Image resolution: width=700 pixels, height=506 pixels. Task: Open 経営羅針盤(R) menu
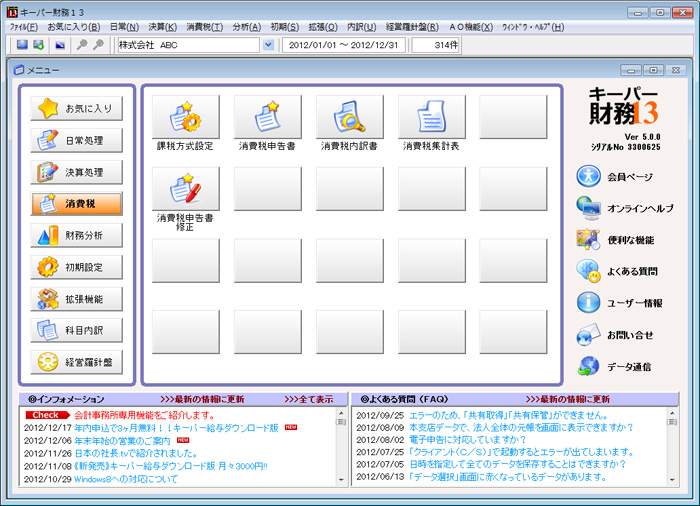[412, 27]
